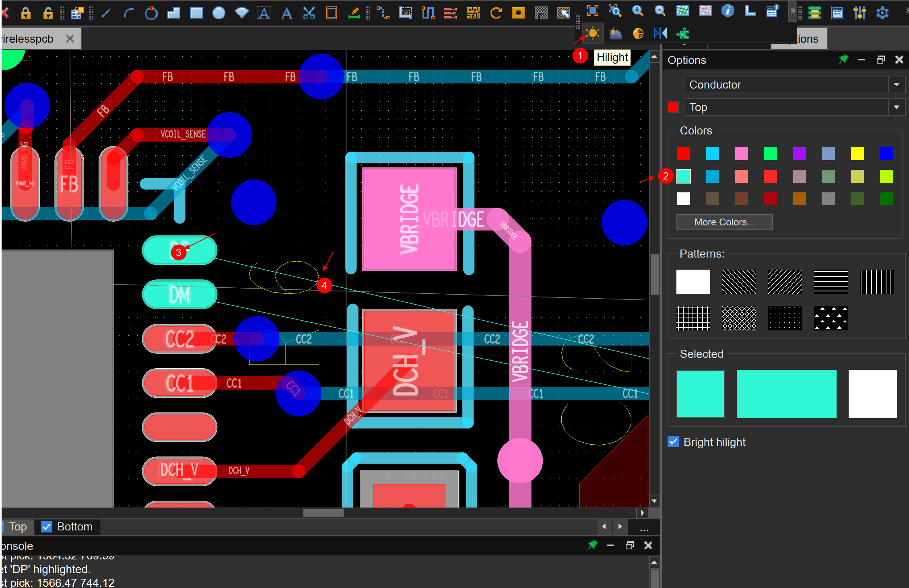
Task: Expand the toolbar overflow chevron
Action: [792, 11]
